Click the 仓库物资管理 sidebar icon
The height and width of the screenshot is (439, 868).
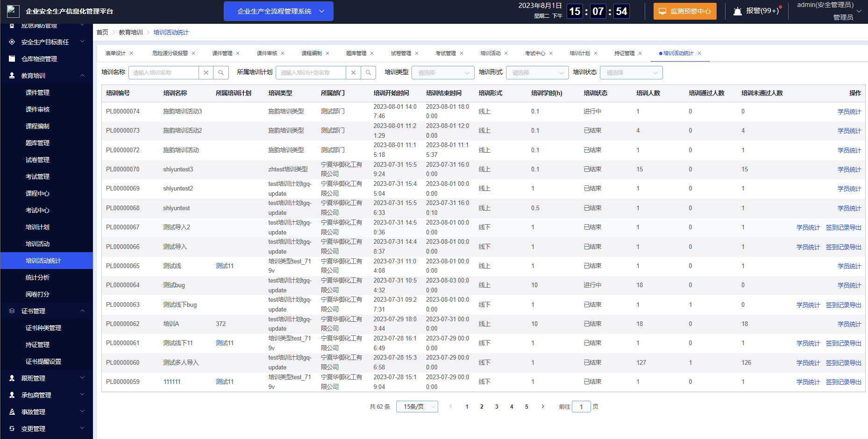(12, 59)
